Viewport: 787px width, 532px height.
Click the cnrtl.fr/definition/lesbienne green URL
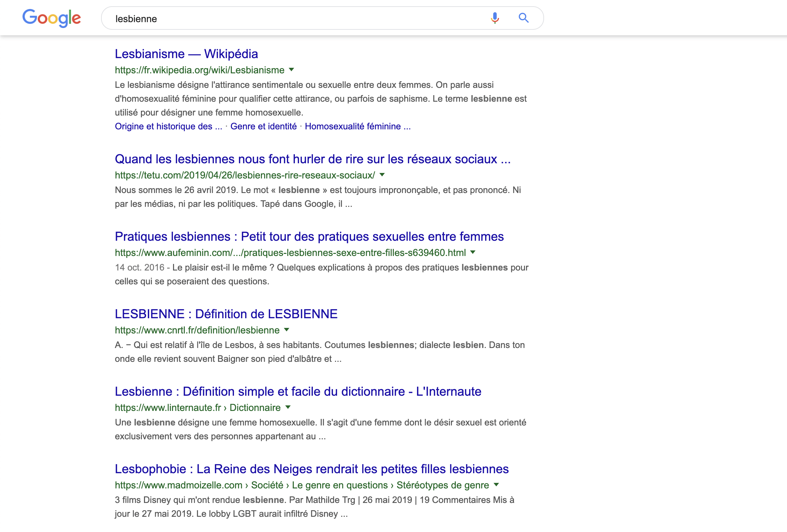197,330
